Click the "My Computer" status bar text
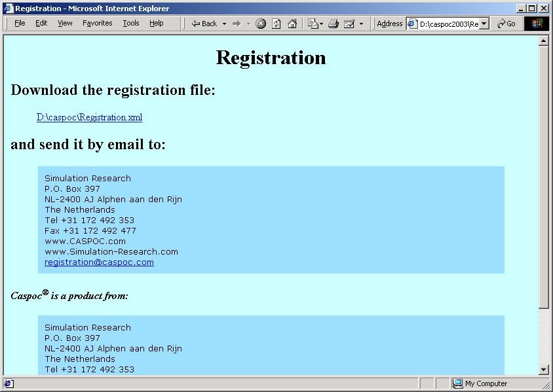 point(486,383)
